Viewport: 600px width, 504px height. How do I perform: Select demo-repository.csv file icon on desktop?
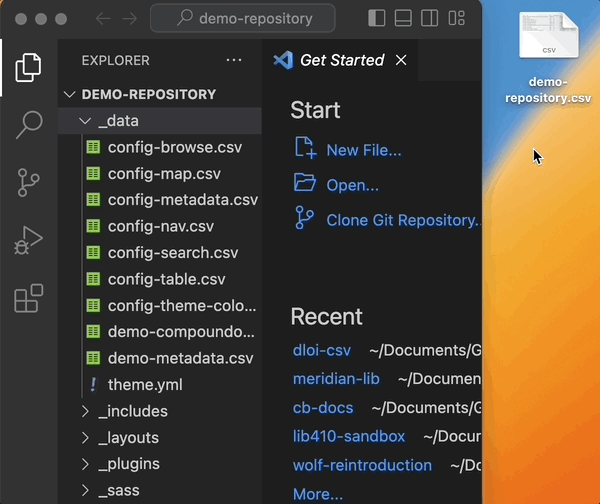(x=549, y=35)
